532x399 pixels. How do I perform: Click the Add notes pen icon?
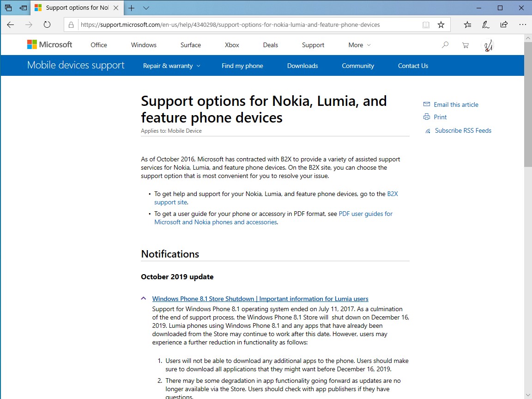pyautogui.click(x=485, y=25)
